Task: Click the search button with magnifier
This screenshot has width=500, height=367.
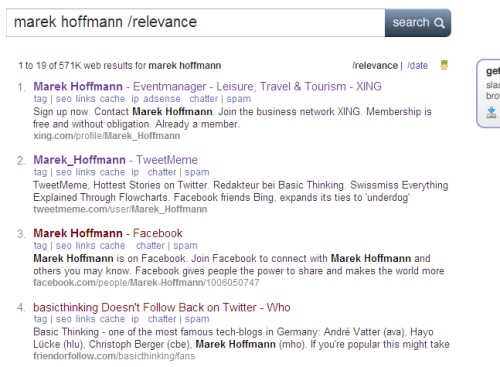Action: tap(418, 23)
